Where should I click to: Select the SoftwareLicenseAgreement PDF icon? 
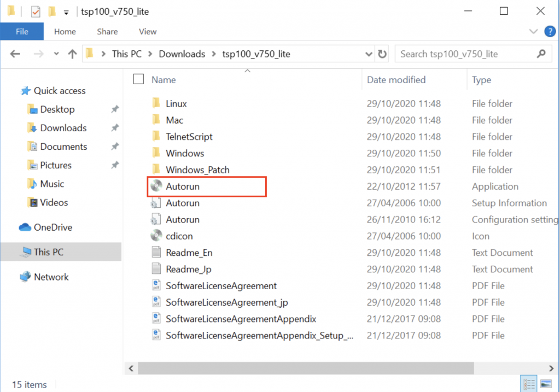point(156,285)
